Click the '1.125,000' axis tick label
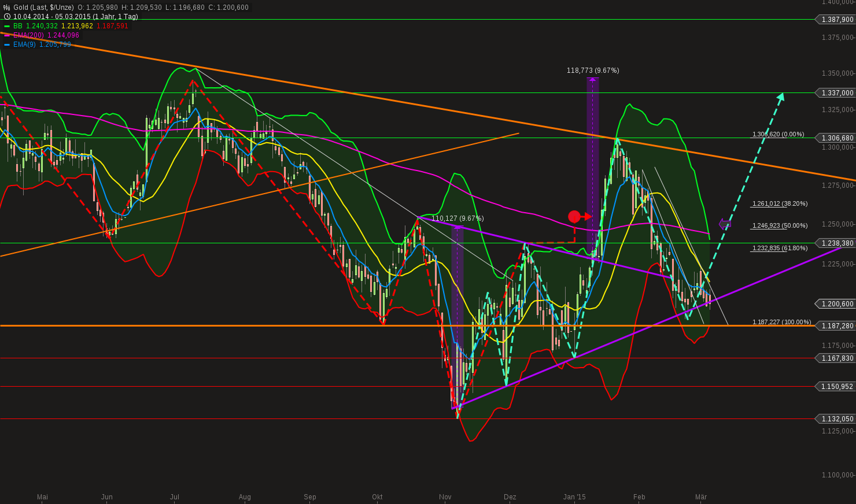Screen dimensions: 856x504 [x=837, y=431]
